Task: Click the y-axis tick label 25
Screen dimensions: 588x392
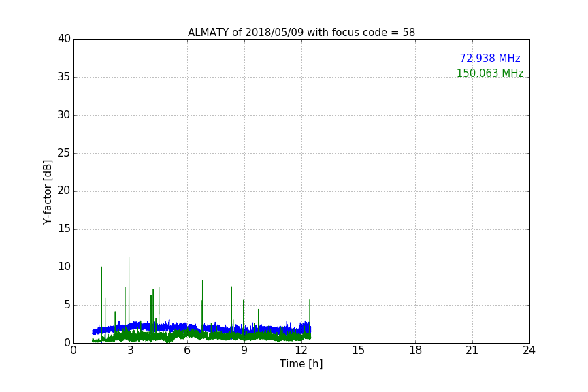Action: (64, 153)
